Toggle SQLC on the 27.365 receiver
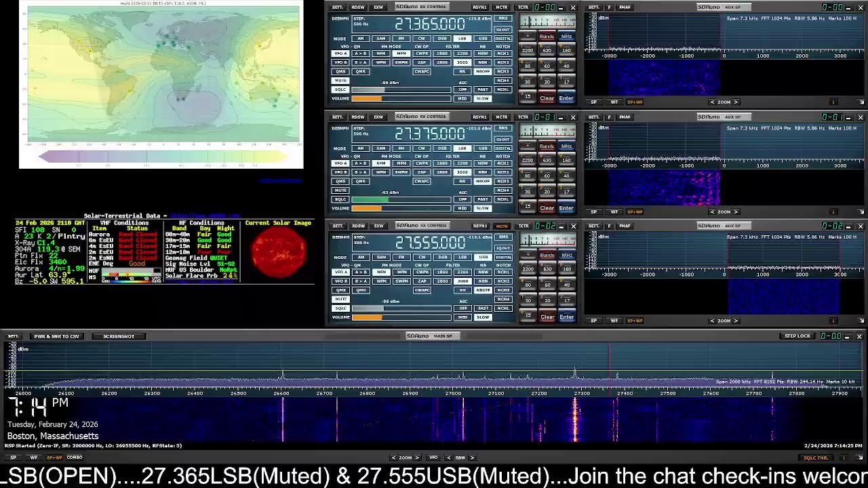Viewport: 868px width, 488px height. pos(340,89)
